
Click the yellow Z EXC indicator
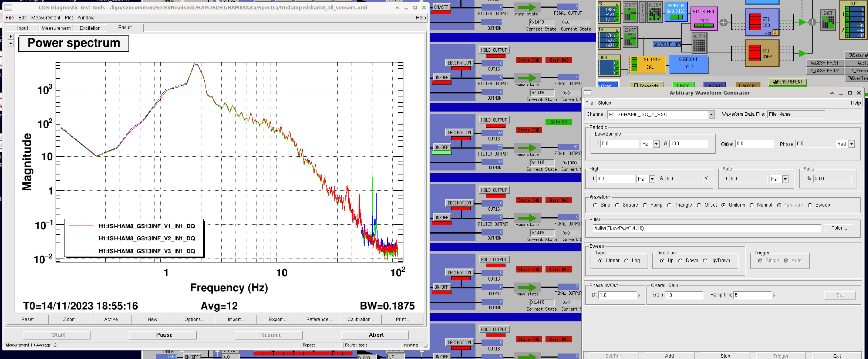click(x=775, y=33)
